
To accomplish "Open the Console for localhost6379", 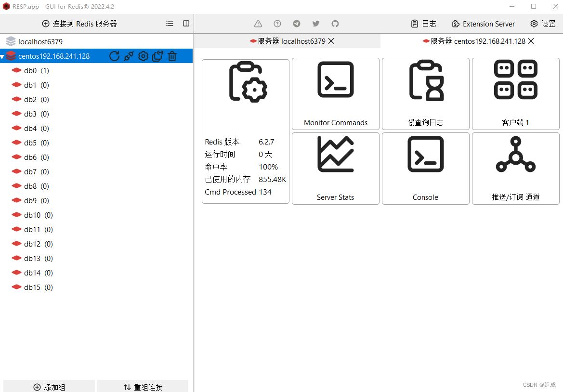I will click(425, 169).
